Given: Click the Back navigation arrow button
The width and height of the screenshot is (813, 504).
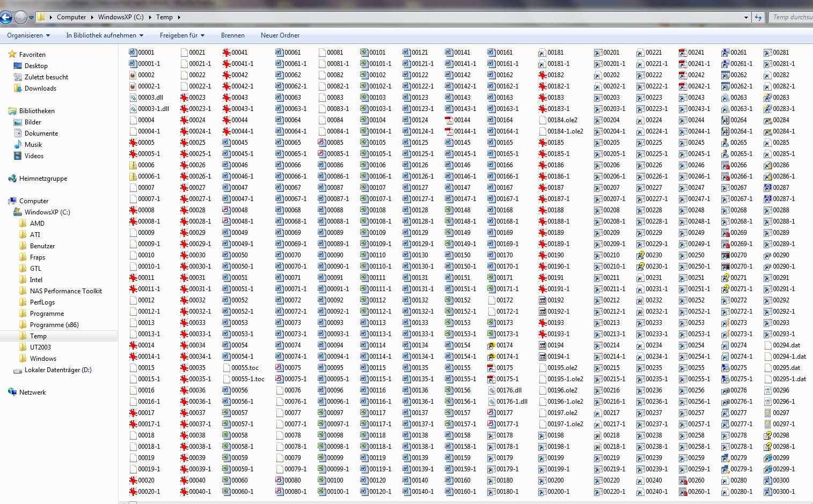Looking at the screenshot, I should coord(6,17).
